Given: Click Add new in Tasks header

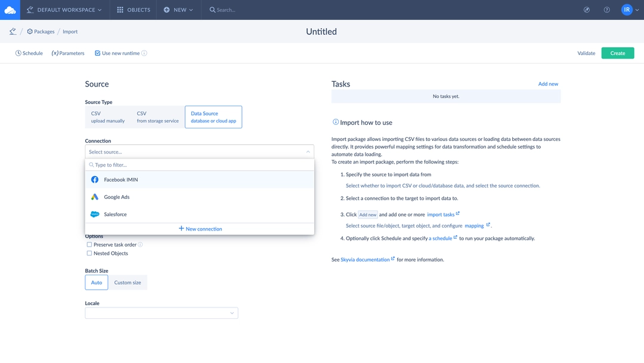Looking at the screenshot, I should (548, 84).
